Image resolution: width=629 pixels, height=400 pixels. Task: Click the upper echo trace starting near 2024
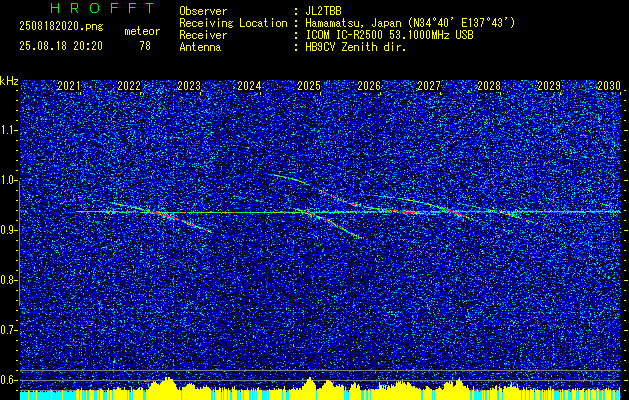pyautogui.click(x=317, y=191)
